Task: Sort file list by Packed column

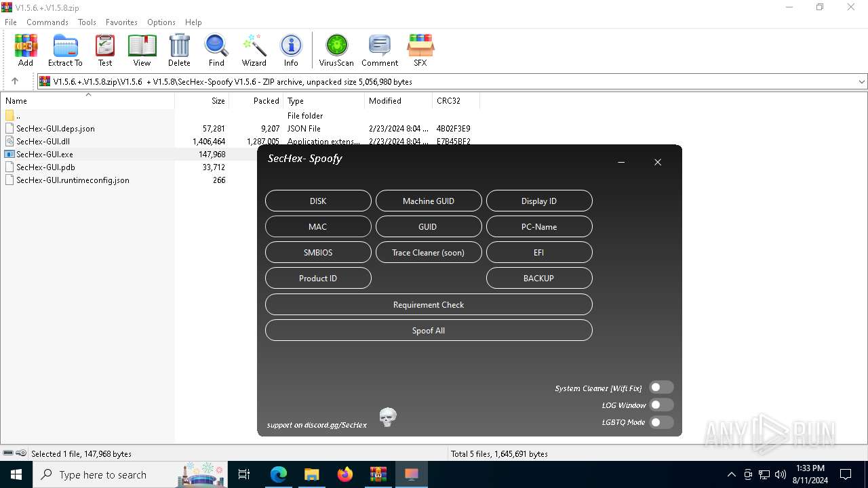Action: coord(256,100)
